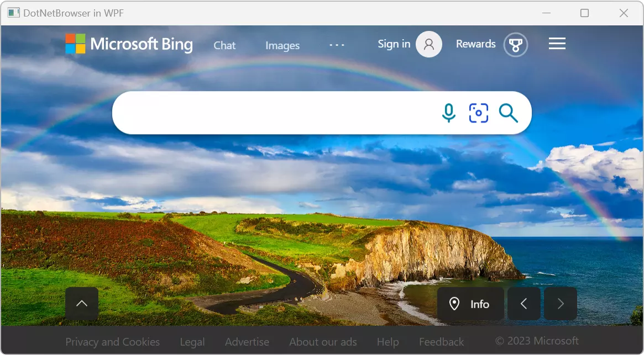Minimize the DotNetBrowser window
644x355 pixels.
(x=546, y=13)
